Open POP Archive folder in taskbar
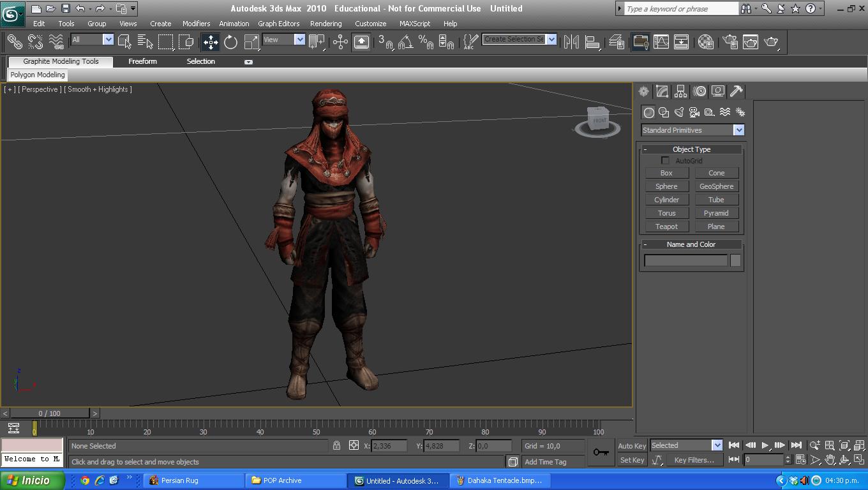868x490 pixels. tap(296, 480)
